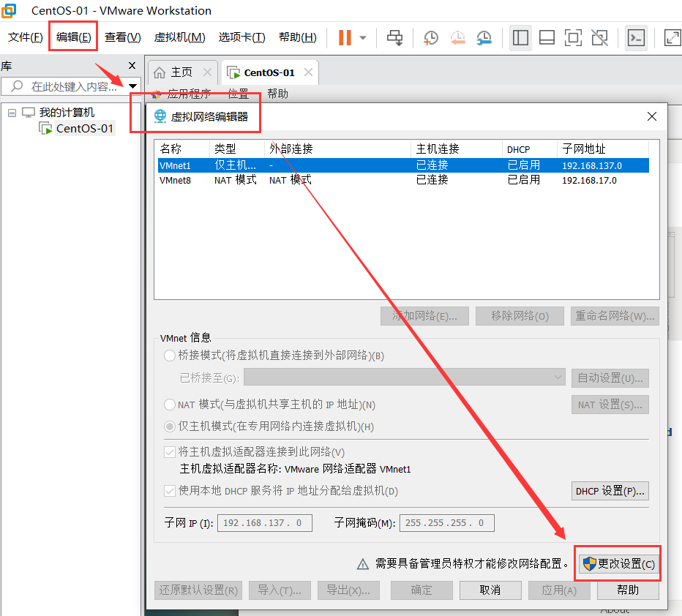Open the pause button dropdown arrow

point(364,38)
